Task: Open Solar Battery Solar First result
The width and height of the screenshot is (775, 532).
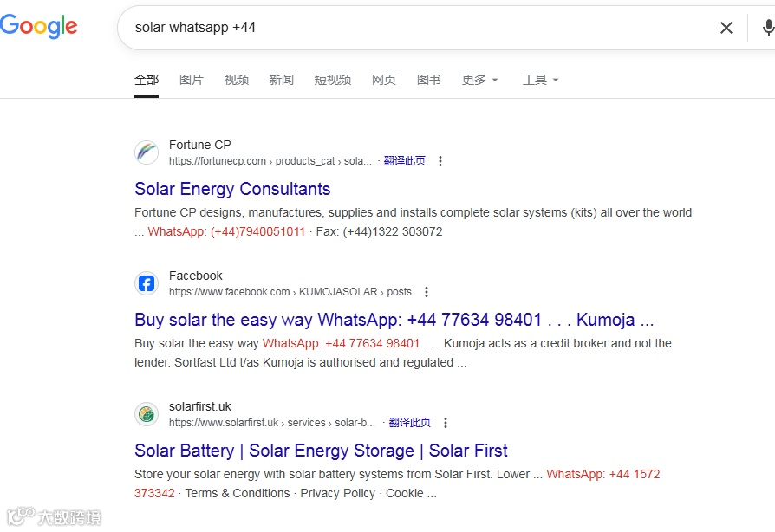Action: click(x=321, y=451)
